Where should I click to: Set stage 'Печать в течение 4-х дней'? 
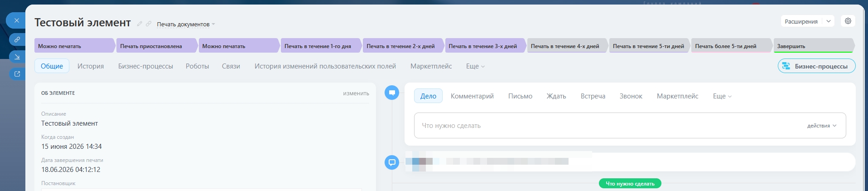pos(568,46)
